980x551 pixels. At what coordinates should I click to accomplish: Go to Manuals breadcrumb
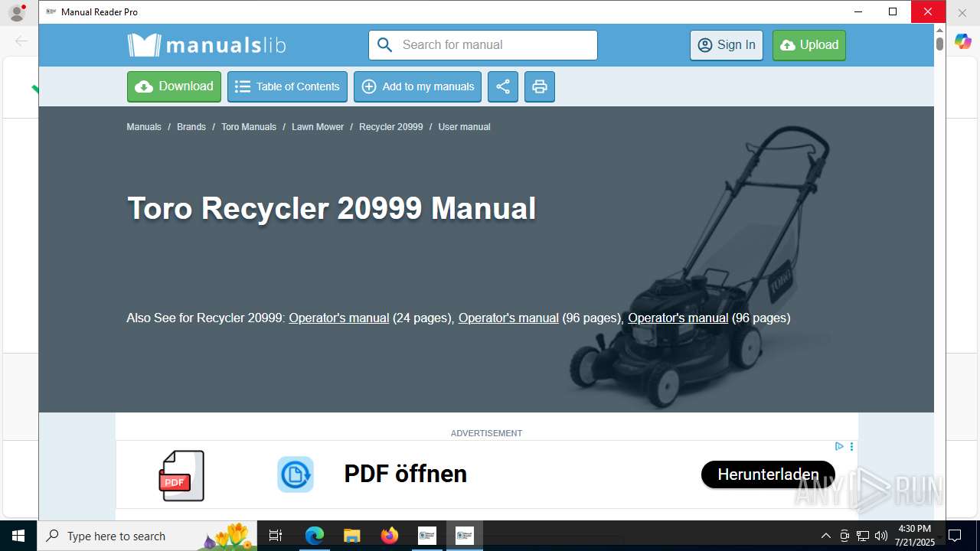(144, 127)
